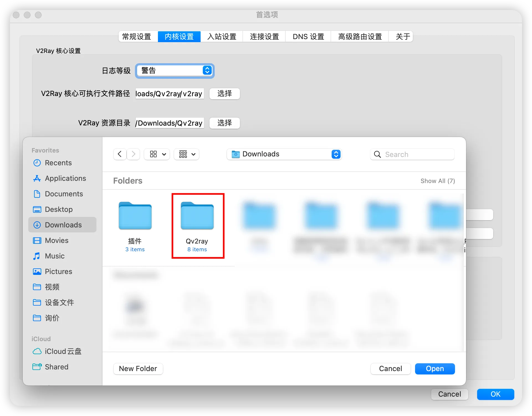Navigate back using the back arrow

click(119, 154)
